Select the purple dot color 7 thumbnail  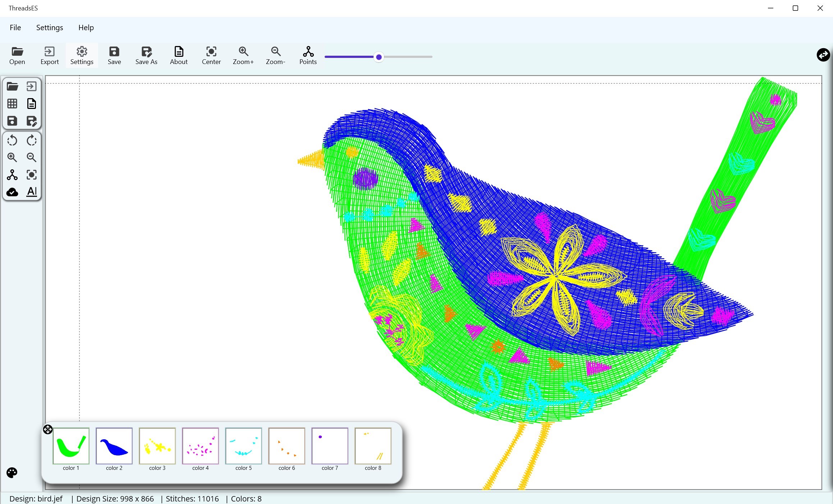330,446
